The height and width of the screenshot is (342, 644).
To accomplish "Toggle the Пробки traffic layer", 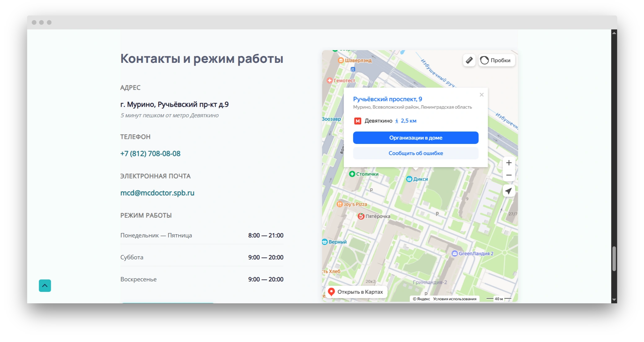I will [496, 60].
